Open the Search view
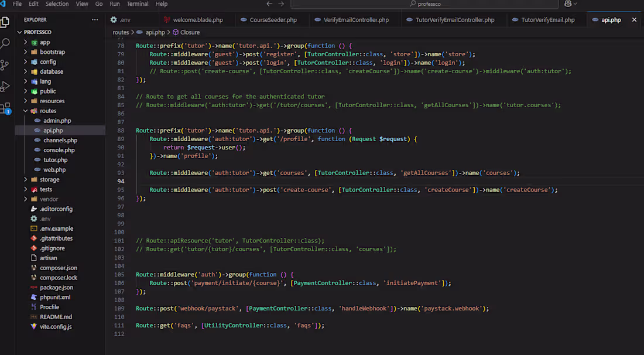This screenshot has width=644, height=355. pos(7,43)
